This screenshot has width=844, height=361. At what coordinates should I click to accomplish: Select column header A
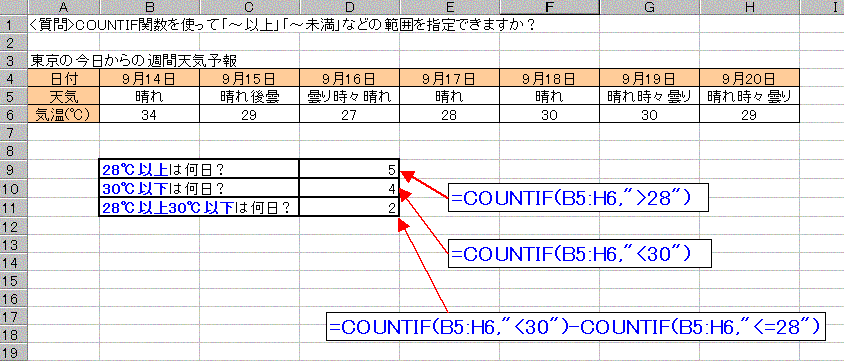click(x=64, y=8)
